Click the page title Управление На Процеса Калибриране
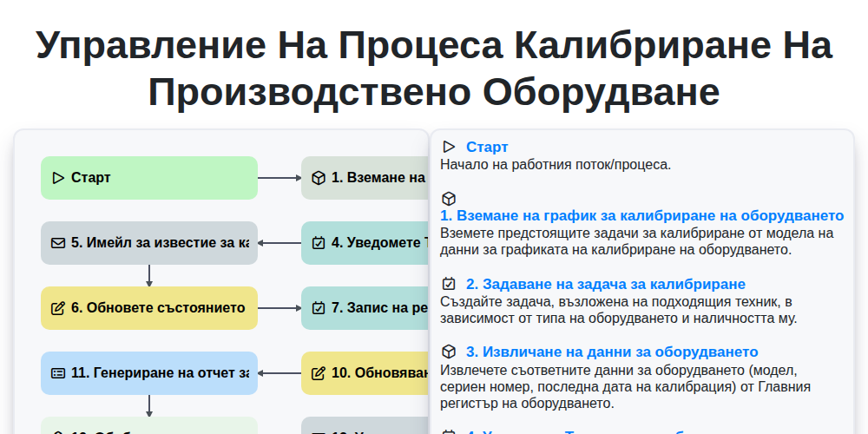Viewport: 868px width, 434px height. tap(434, 69)
